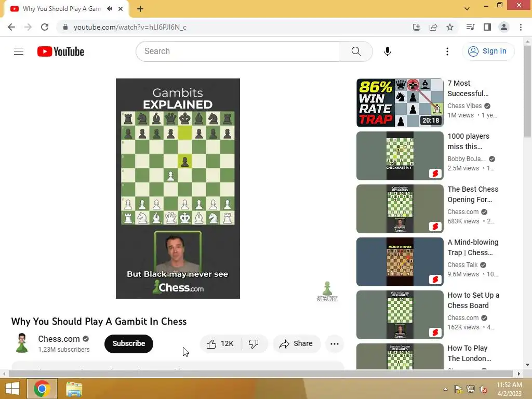Open YouTube settings three-dot menu

[447, 51]
